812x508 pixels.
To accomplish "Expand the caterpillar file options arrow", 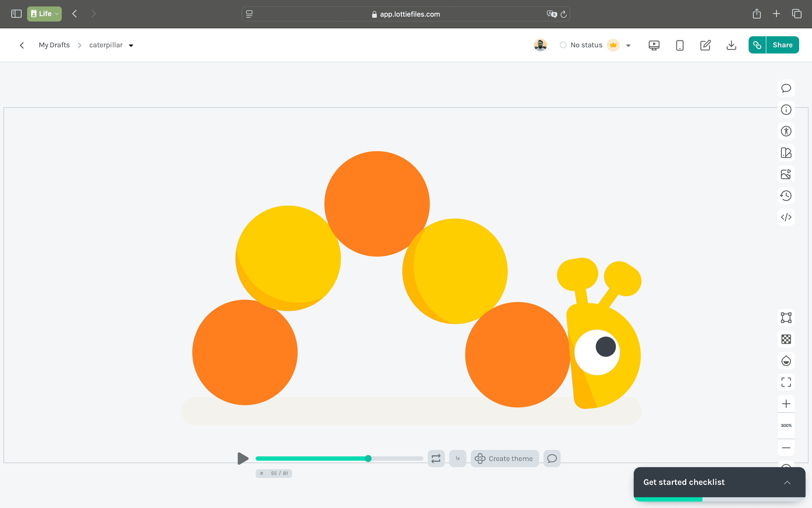I will [x=131, y=45].
